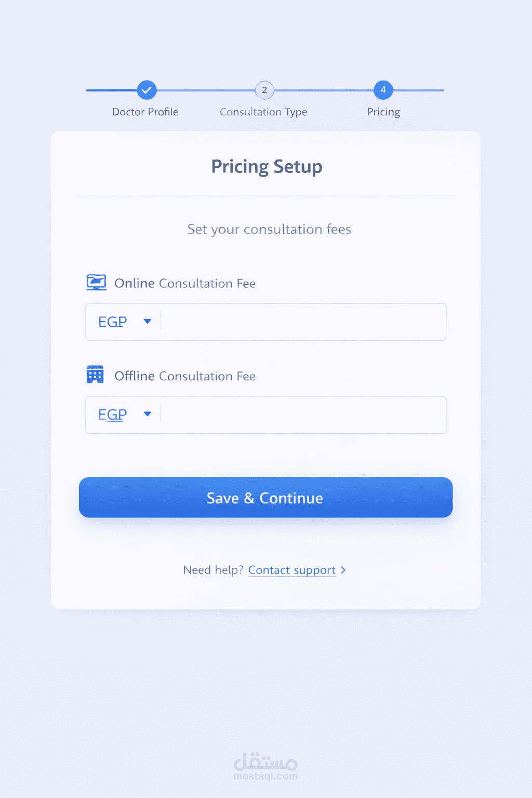This screenshot has height=798, width=532.
Task: Click the Online Consultation Fee label
Action: (x=185, y=283)
